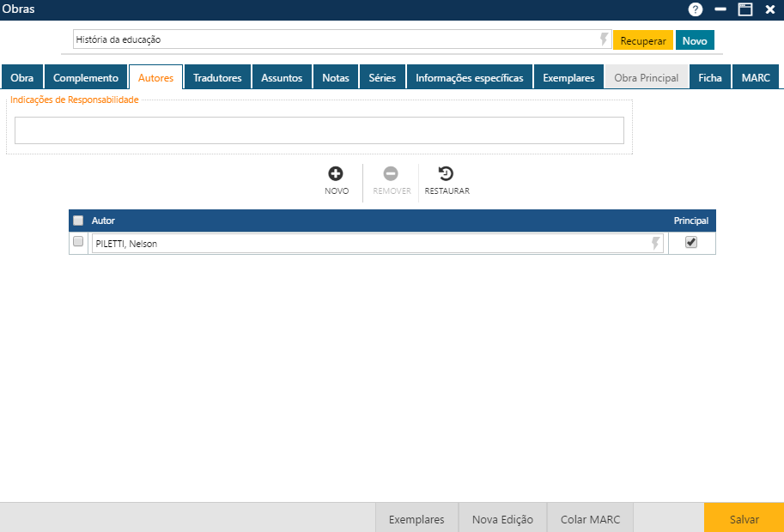Click the Colar MARC button
The width and height of the screenshot is (784, 532).
pos(589,518)
